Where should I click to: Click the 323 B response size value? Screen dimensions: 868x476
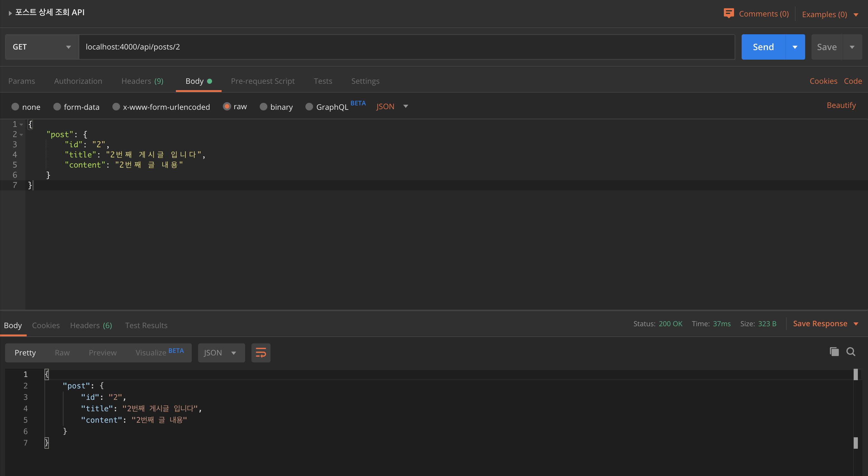(767, 324)
